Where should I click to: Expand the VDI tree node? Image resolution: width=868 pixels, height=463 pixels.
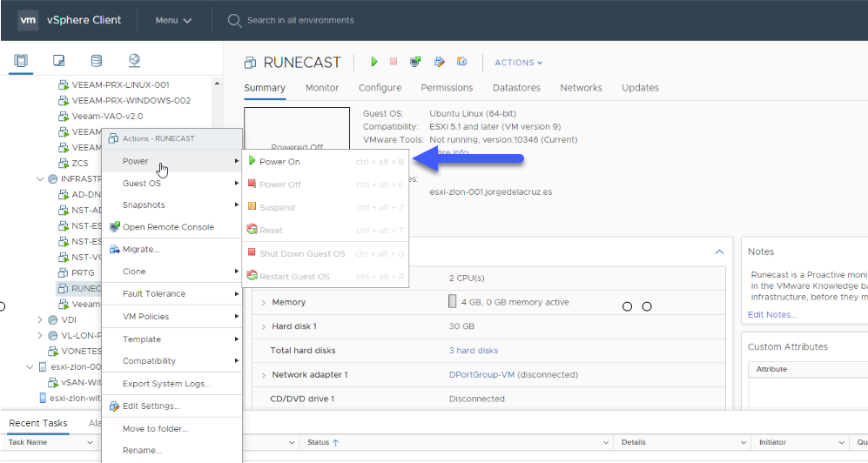click(40, 319)
